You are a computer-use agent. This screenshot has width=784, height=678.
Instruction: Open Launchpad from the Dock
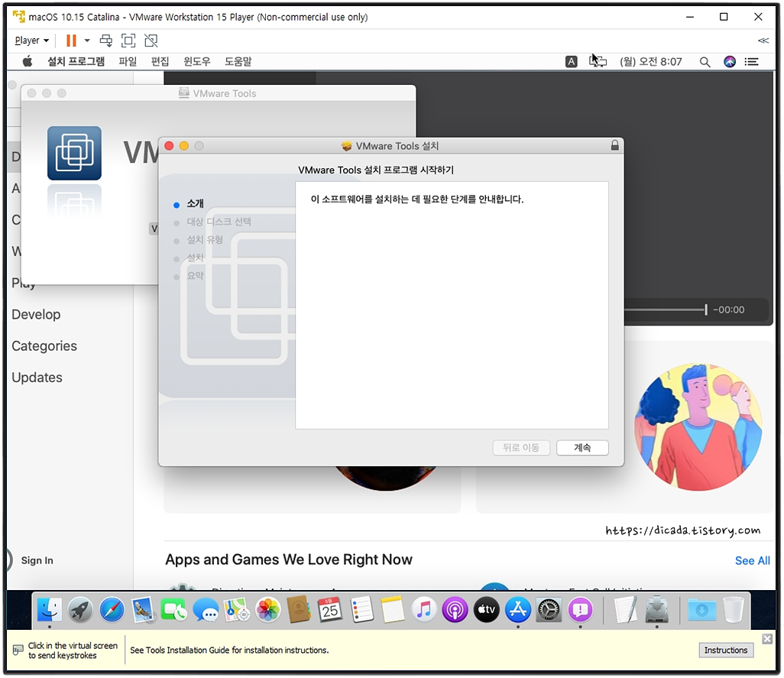click(x=80, y=609)
